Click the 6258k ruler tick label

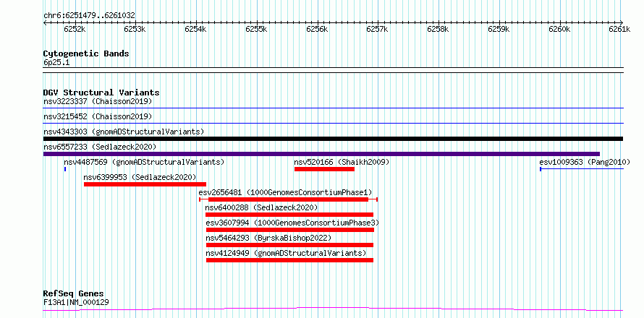438,29
